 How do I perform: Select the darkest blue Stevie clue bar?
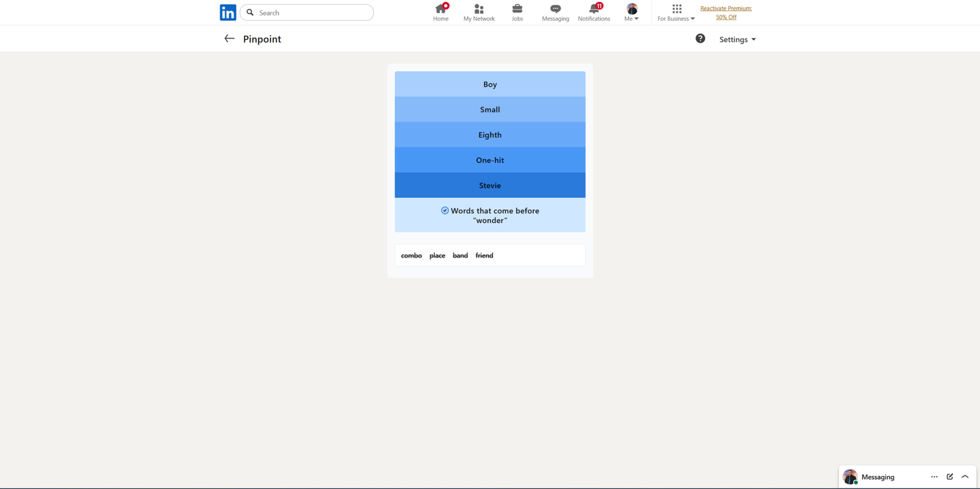click(x=489, y=185)
